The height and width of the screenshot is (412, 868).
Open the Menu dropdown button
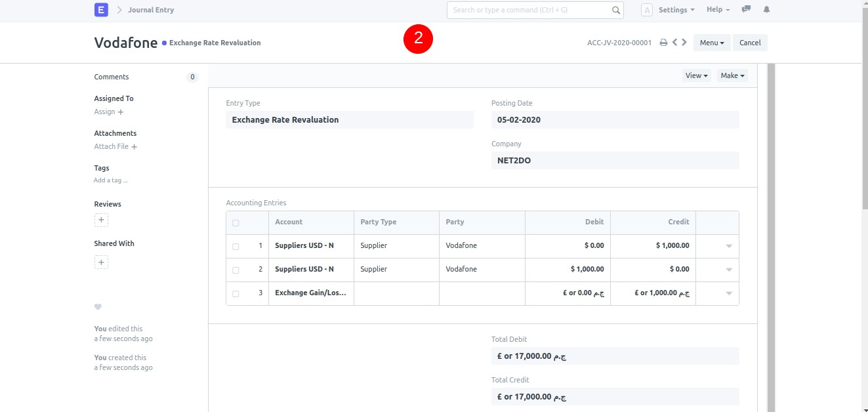tap(712, 43)
